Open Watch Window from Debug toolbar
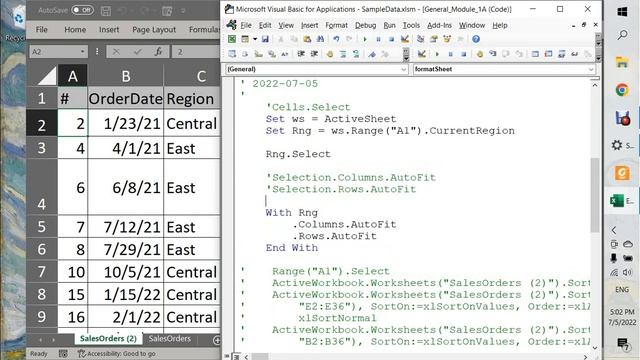The image size is (640, 360). [562, 54]
